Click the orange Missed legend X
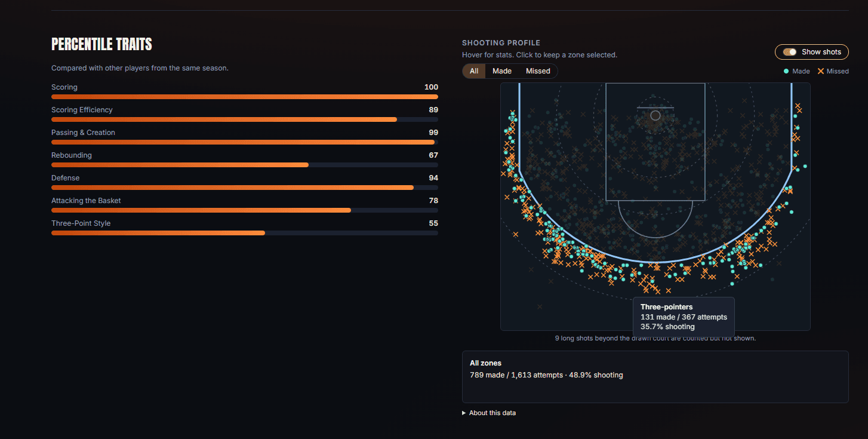Screen dimensions: 868x439 tap(821, 71)
